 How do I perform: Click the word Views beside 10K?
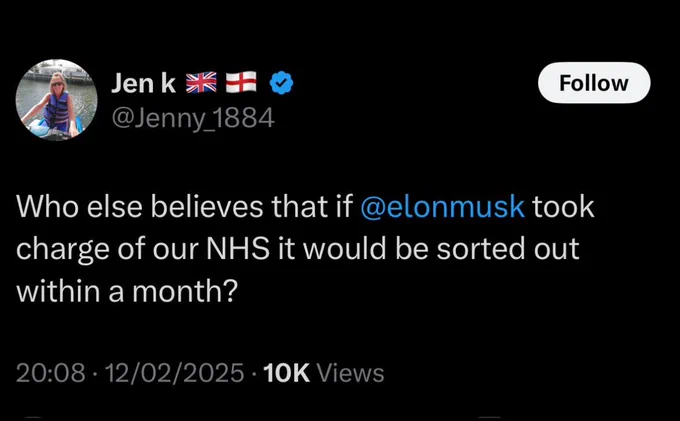tap(351, 373)
